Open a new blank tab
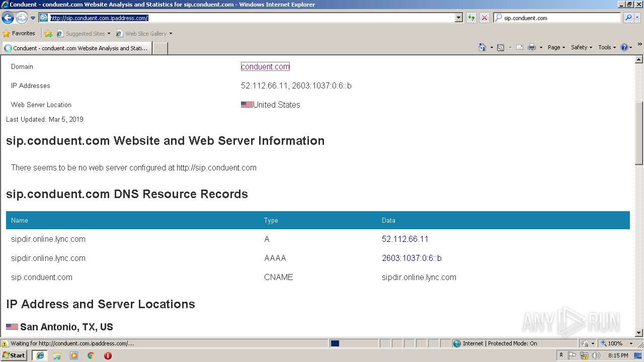 click(160, 48)
